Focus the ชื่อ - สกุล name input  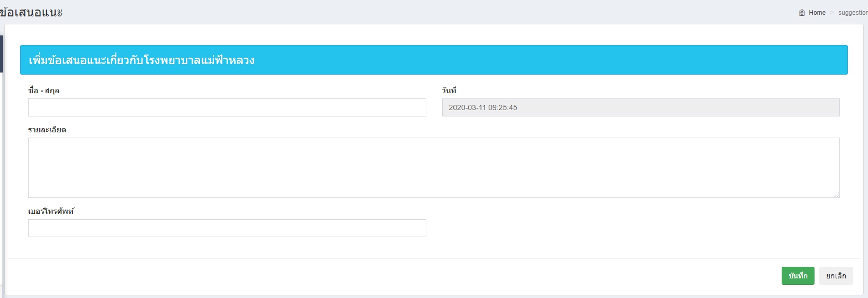click(227, 107)
